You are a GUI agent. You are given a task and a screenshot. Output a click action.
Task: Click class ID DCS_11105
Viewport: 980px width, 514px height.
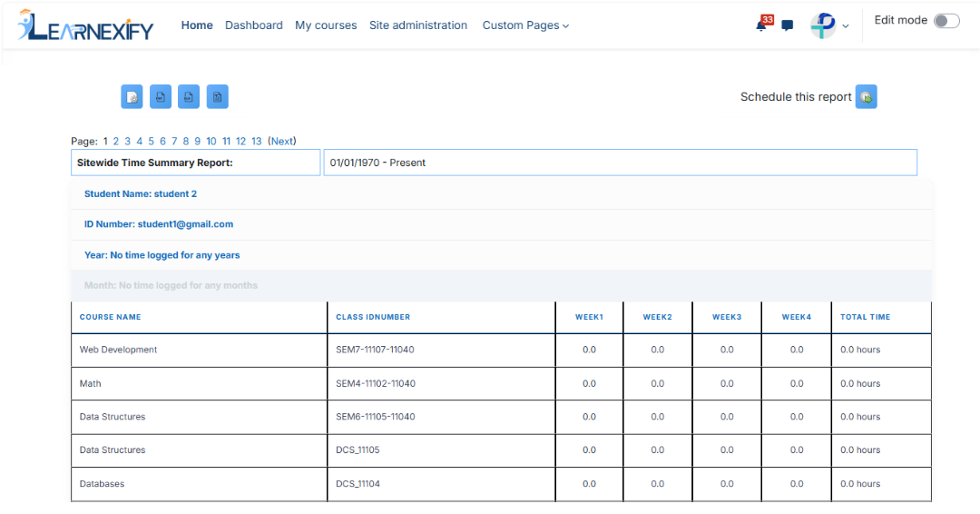pyautogui.click(x=358, y=450)
